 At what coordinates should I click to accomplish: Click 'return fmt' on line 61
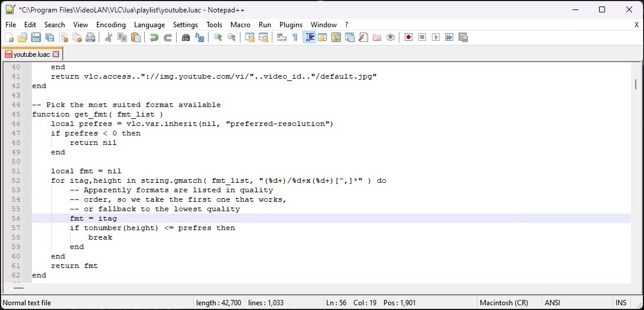coord(74,266)
